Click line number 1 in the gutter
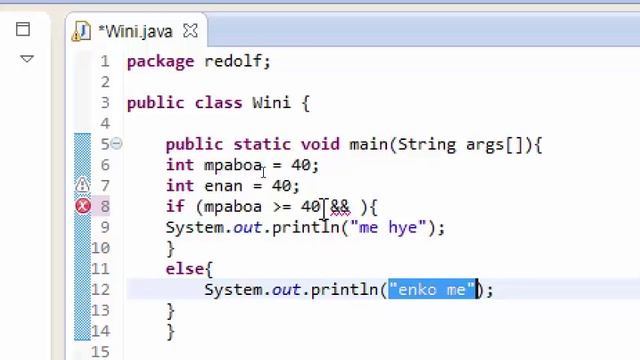The image size is (640, 360). (105, 61)
